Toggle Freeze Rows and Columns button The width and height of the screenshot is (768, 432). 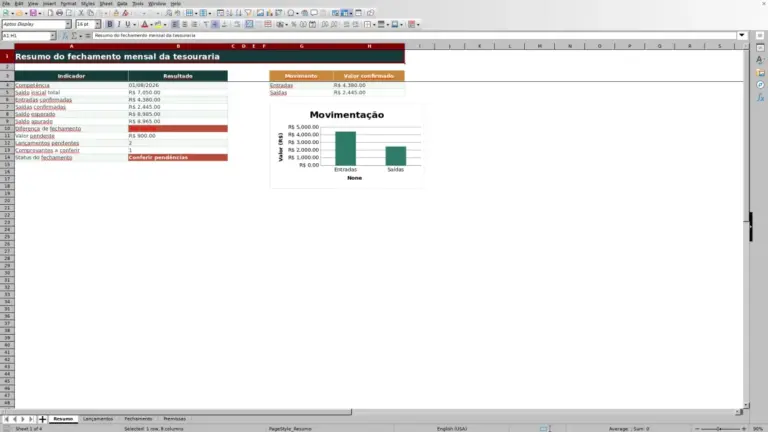pos(345,13)
